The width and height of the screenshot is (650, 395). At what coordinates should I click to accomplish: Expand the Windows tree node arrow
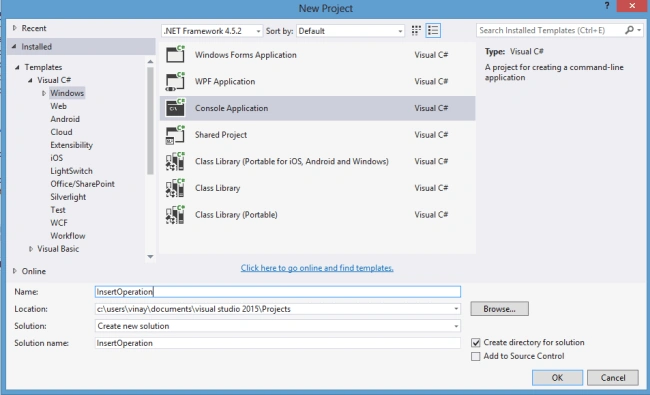click(x=44, y=93)
